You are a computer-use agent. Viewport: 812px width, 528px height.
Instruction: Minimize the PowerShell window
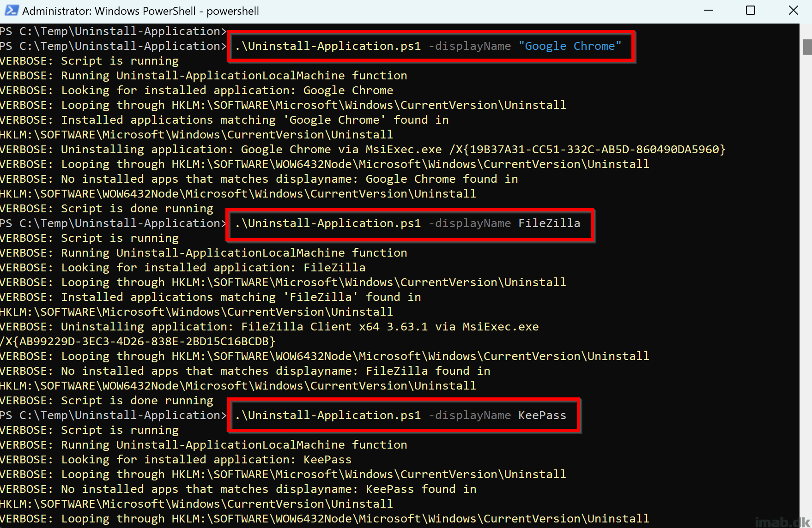(x=709, y=10)
